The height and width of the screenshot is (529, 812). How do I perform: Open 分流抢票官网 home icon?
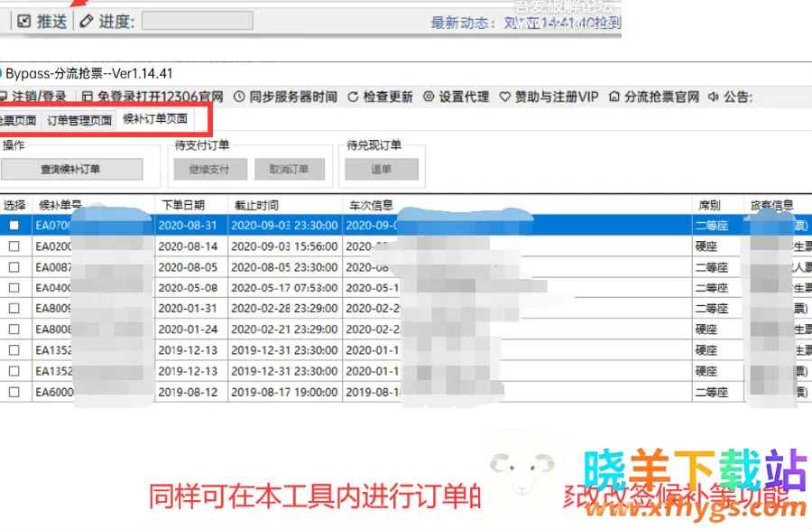(x=614, y=97)
